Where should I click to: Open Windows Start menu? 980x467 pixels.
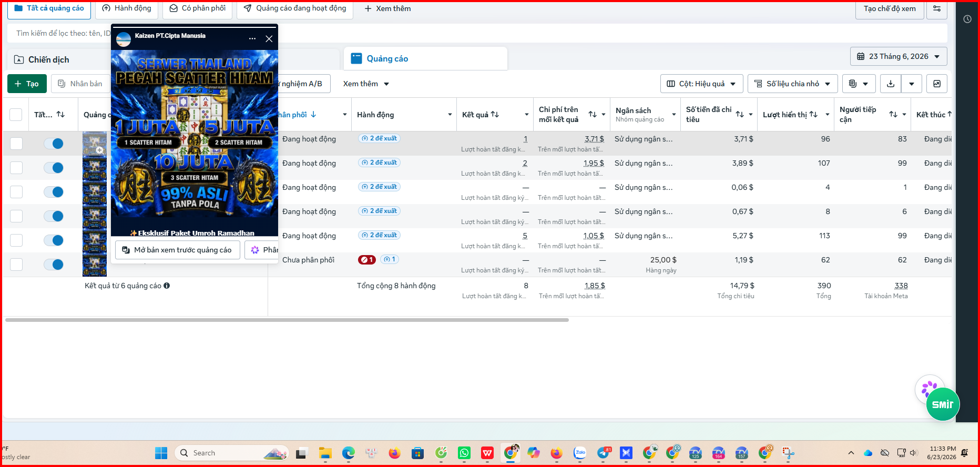(x=161, y=453)
